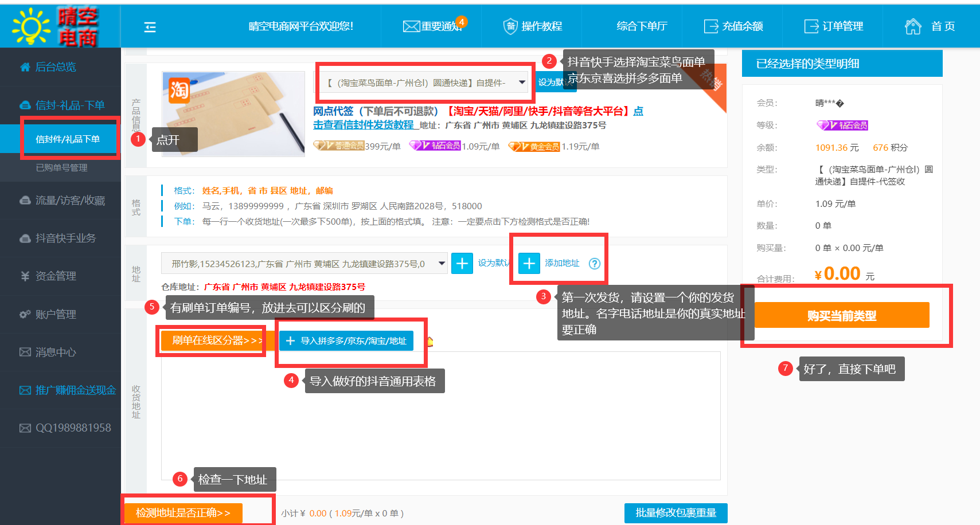Image resolution: width=980 pixels, height=525 pixels.
Task: Click the envelope product thumbnail
Action: coord(233,113)
